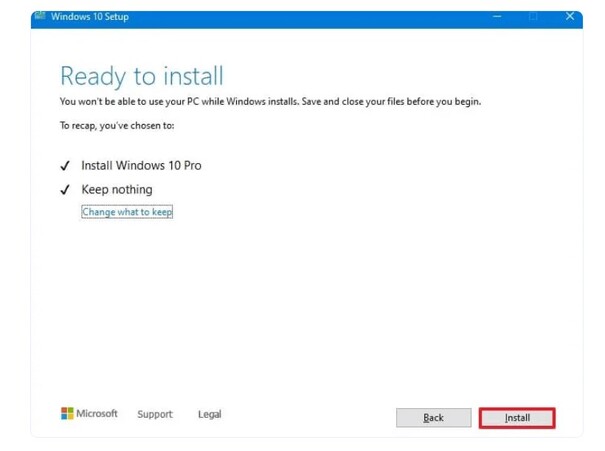
Task: Click the 'Ready to install' heading
Action: pos(142,76)
